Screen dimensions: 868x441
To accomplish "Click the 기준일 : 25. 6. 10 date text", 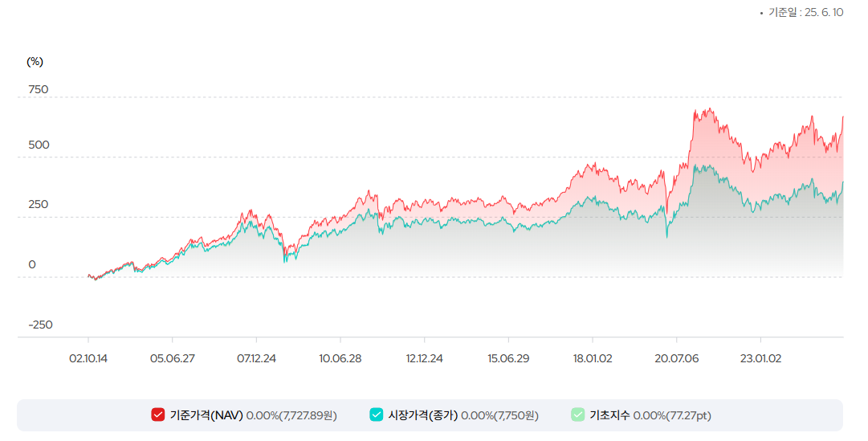I will coord(805,12).
